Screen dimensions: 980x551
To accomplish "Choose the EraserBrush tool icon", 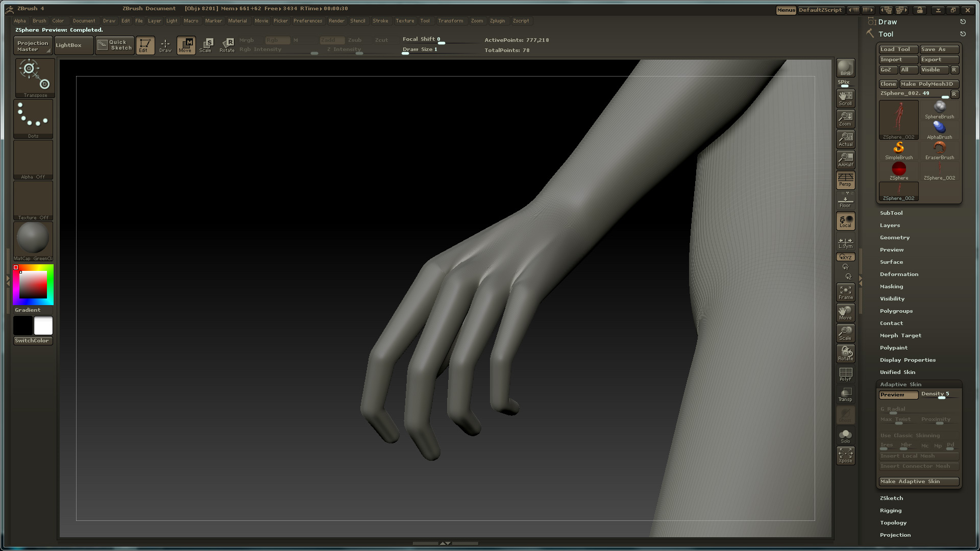I will (x=939, y=151).
